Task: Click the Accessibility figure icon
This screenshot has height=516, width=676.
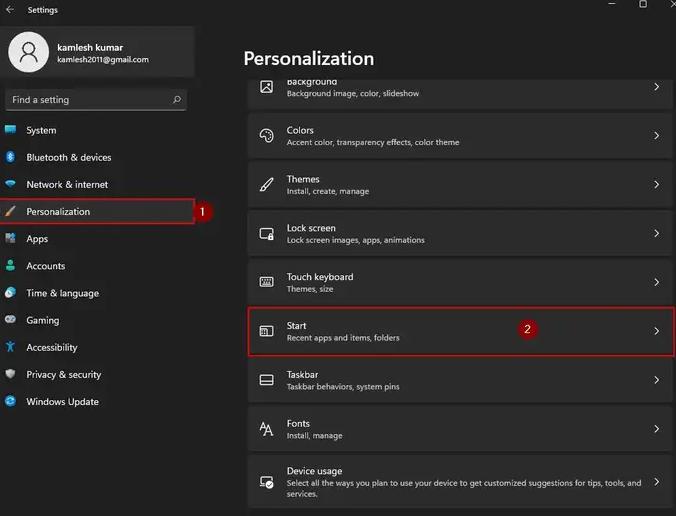Action: pyautogui.click(x=10, y=347)
